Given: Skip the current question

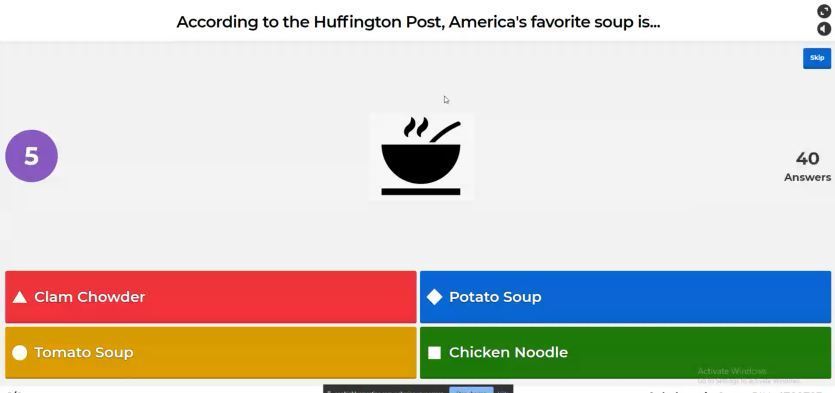Looking at the screenshot, I should (x=817, y=58).
